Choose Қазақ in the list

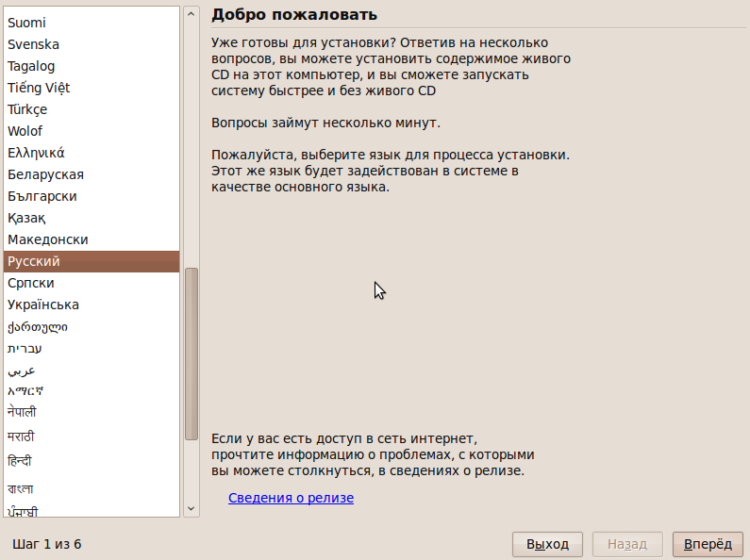tap(92, 218)
